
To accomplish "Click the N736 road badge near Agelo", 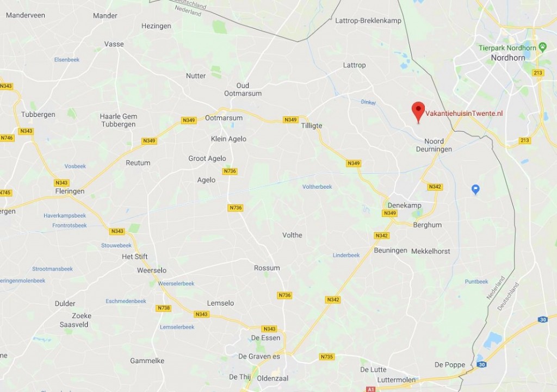I will coord(230,171).
